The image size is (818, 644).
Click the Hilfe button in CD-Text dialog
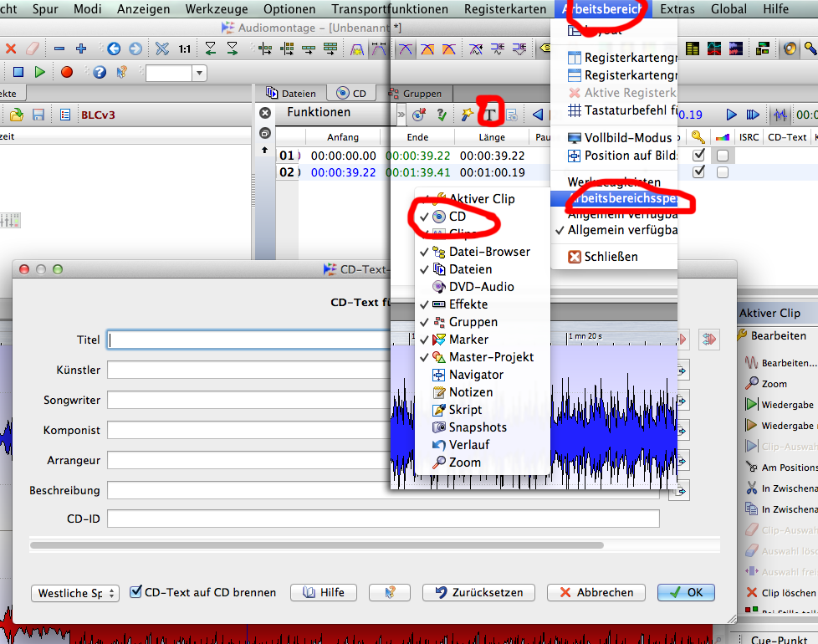[x=324, y=592]
